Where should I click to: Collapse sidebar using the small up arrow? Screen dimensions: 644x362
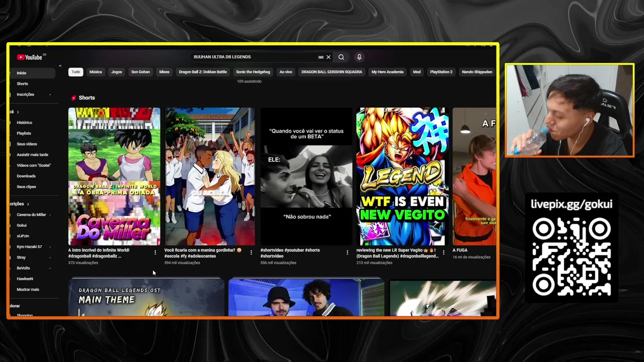pos(60,66)
